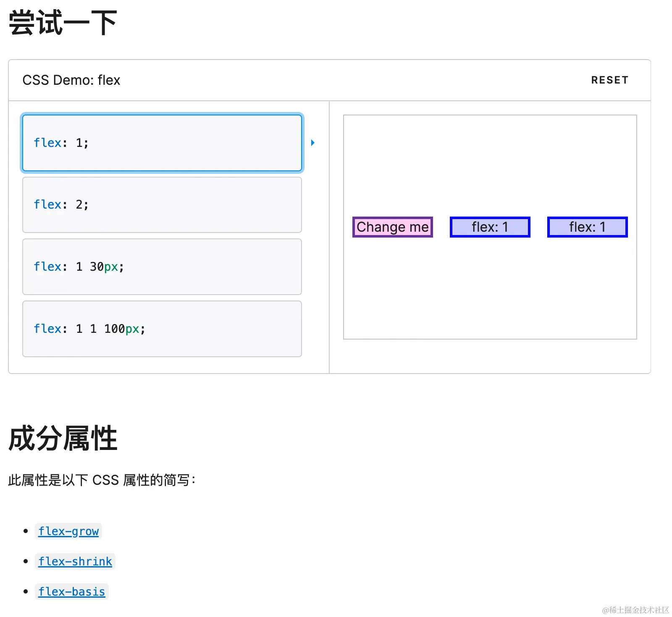Click the middle blue 'flex: 1' box
Viewport: 672px width, 617px height.
pos(490,227)
